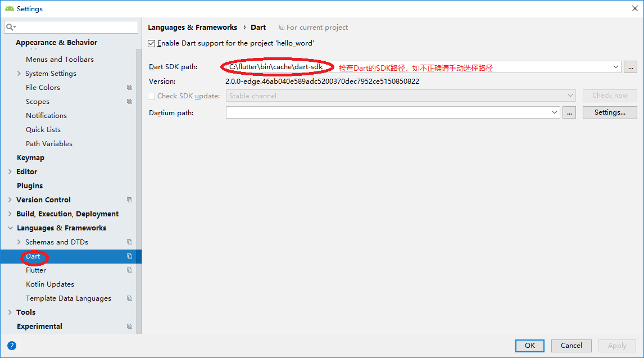Click the Apply button

(617, 346)
